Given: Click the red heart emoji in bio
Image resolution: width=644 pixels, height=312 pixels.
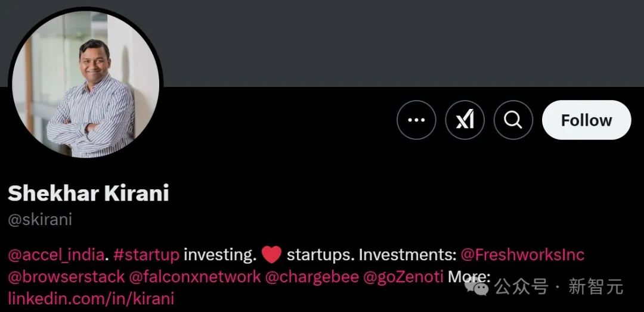Looking at the screenshot, I should click(271, 255).
